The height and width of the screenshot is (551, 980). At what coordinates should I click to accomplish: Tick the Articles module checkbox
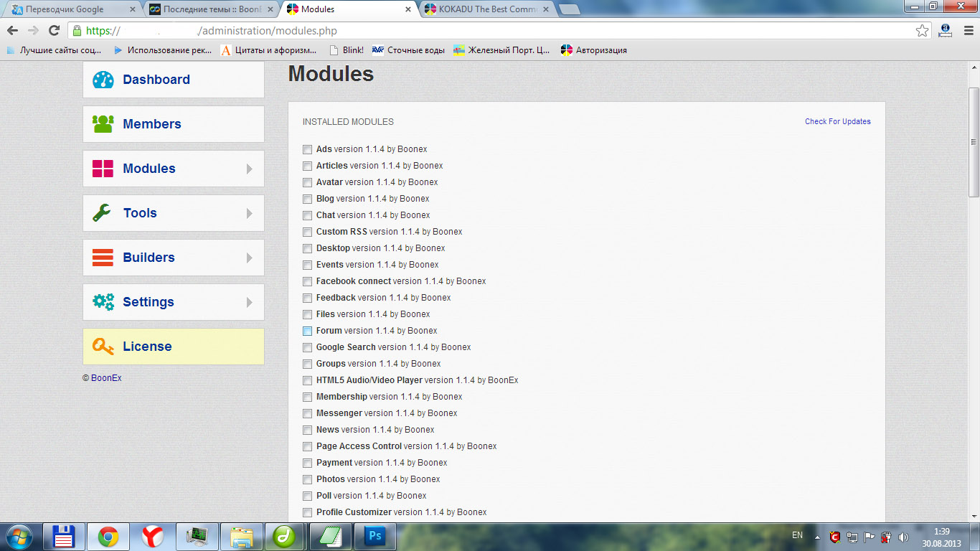(307, 166)
